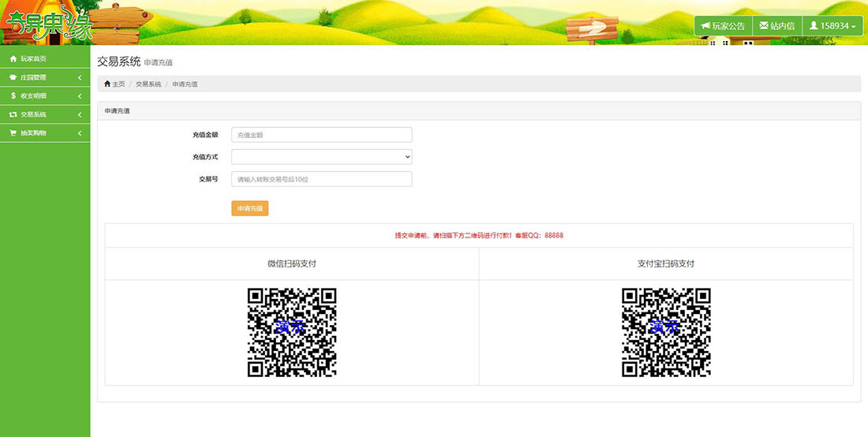Expand the 抽奖购物 sidebar chevron

click(80, 133)
